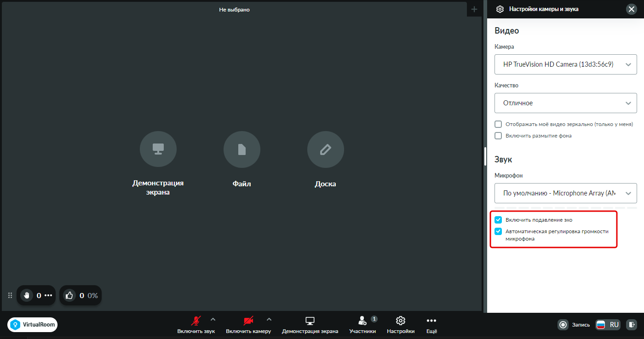
Task: Select the "Не выбрано" tab
Action: click(x=234, y=9)
